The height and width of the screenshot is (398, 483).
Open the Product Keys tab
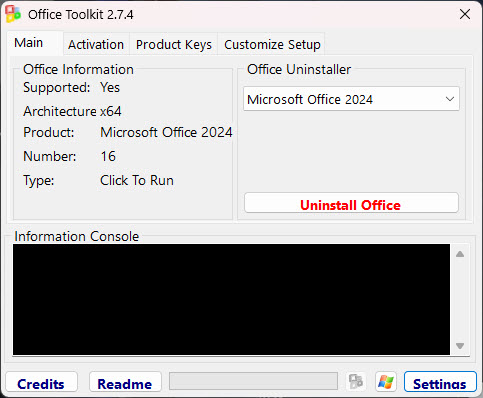[174, 44]
